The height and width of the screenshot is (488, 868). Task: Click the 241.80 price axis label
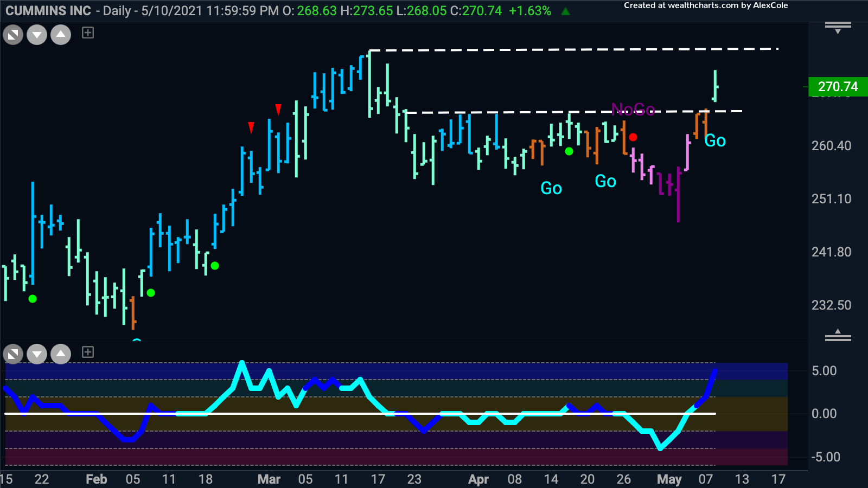click(831, 252)
